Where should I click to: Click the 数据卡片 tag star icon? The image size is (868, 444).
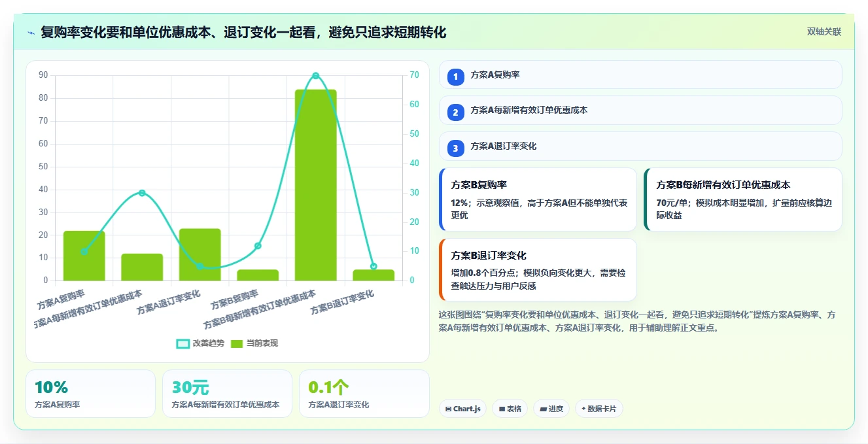(583, 408)
